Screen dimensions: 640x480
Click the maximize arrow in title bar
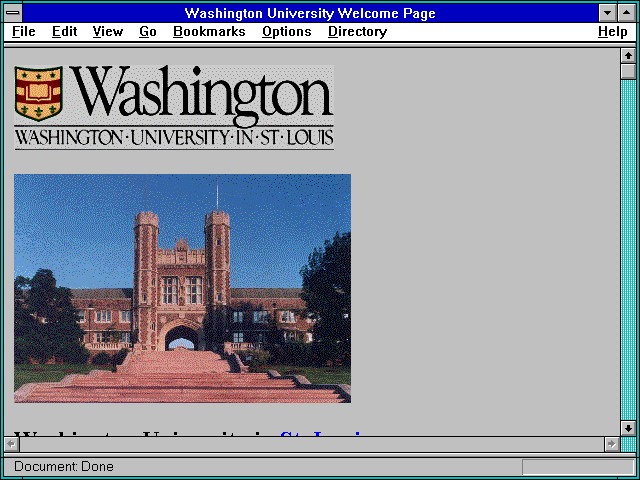627,13
